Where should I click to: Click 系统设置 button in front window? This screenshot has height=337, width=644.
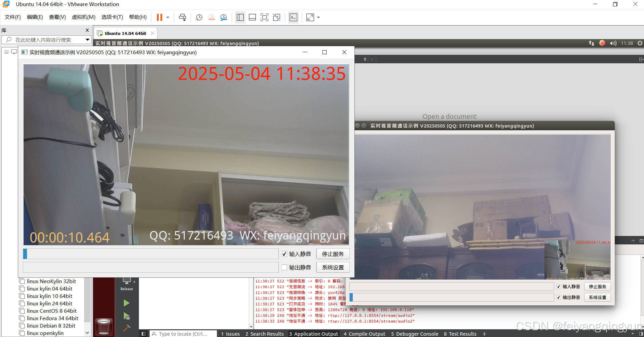[x=333, y=267]
